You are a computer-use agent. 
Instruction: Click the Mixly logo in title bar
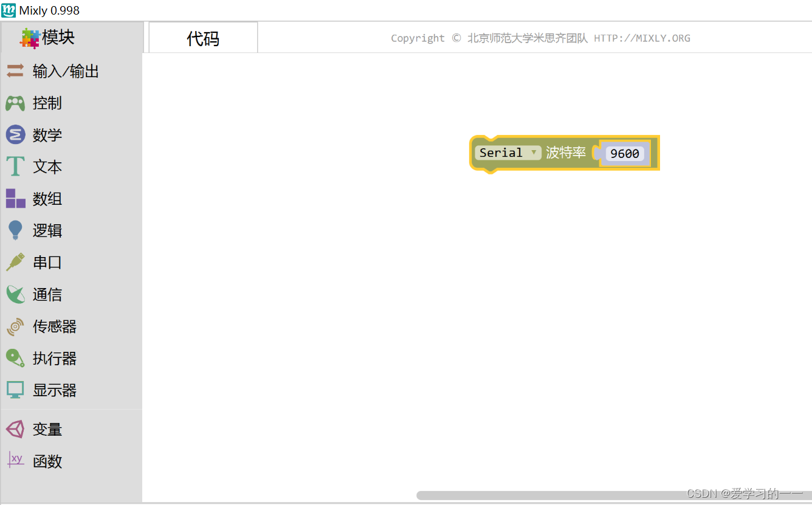point(9,10)
